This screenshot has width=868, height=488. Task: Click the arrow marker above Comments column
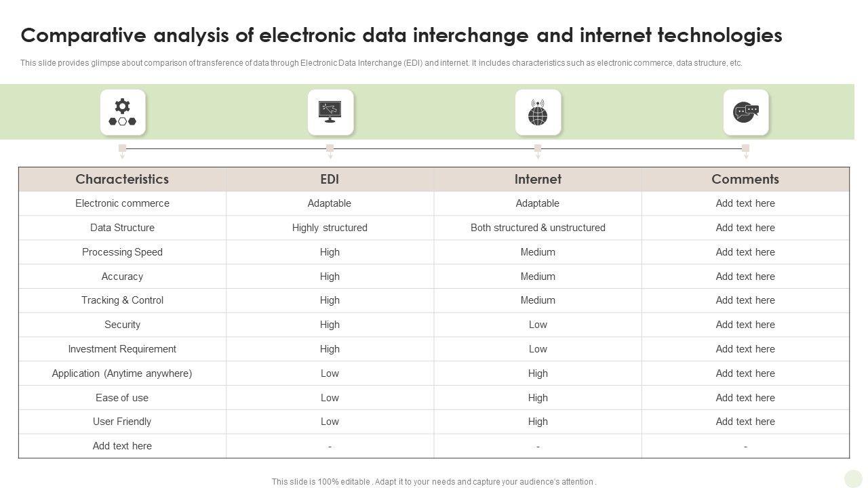coord(745,150)
